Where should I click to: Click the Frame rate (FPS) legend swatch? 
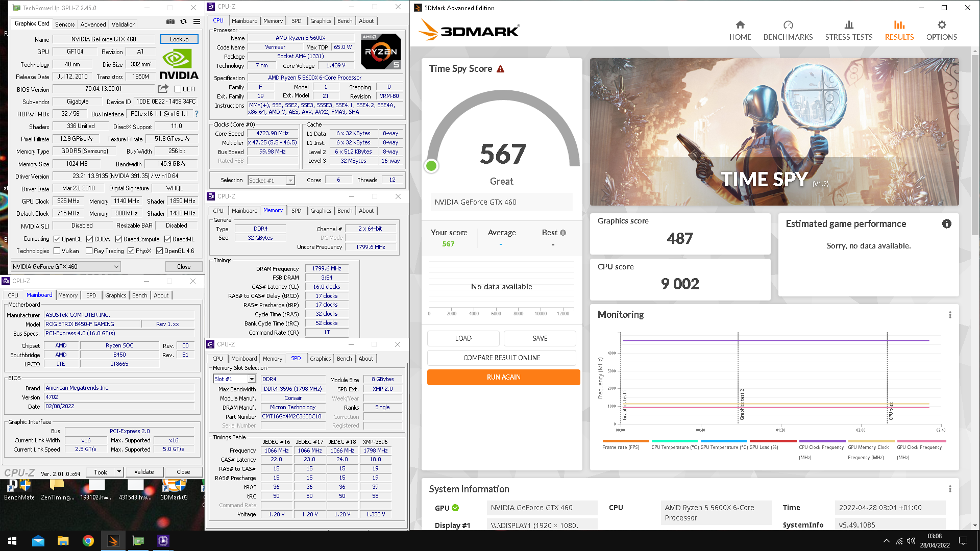coord(625,441)
